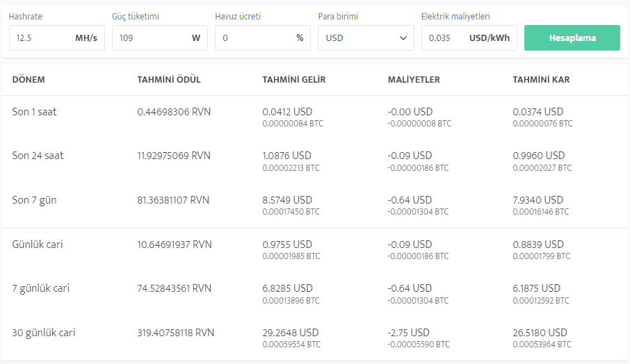Click the DÖNEM column header
Viewport: 630px width, 364px height.
pyautogui.click(x=29, y=79)
